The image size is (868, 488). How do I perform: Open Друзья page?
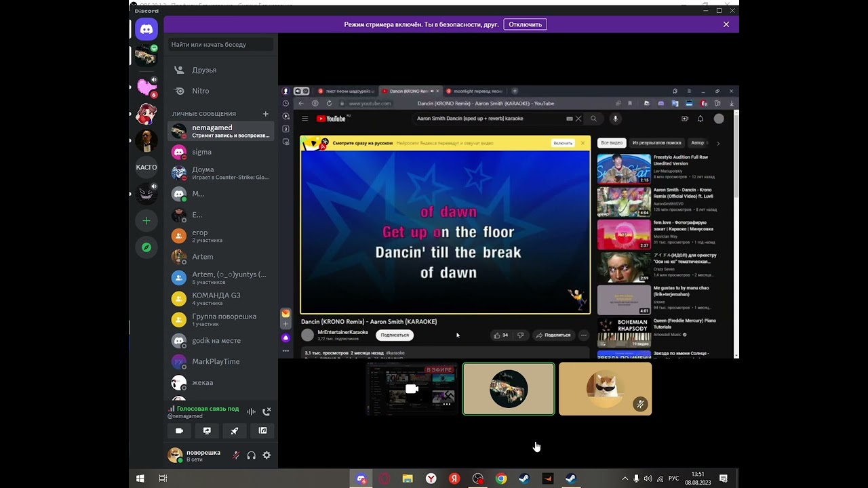[221, 70]
